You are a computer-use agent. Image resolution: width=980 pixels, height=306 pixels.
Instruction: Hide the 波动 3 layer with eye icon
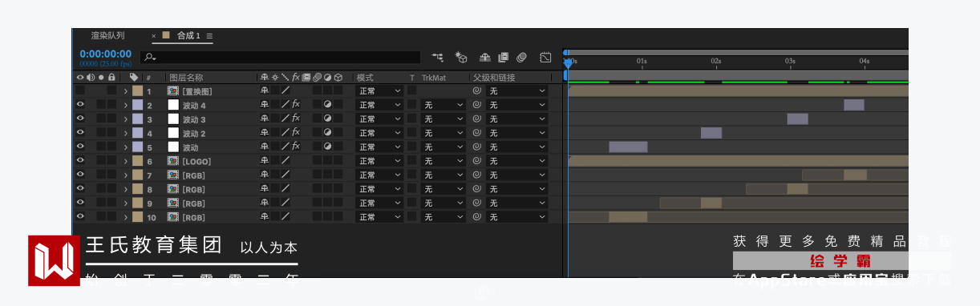[80, 119]
